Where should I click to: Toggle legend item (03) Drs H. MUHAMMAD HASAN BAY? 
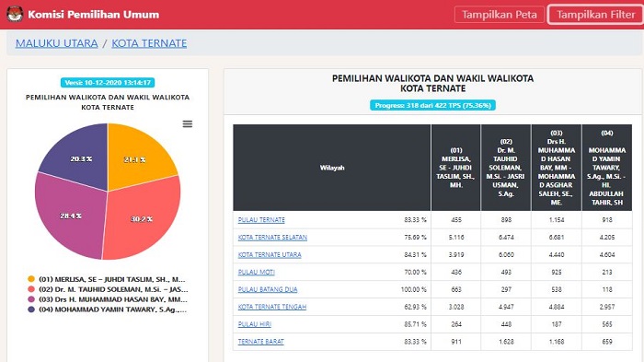tap(108, 299)
